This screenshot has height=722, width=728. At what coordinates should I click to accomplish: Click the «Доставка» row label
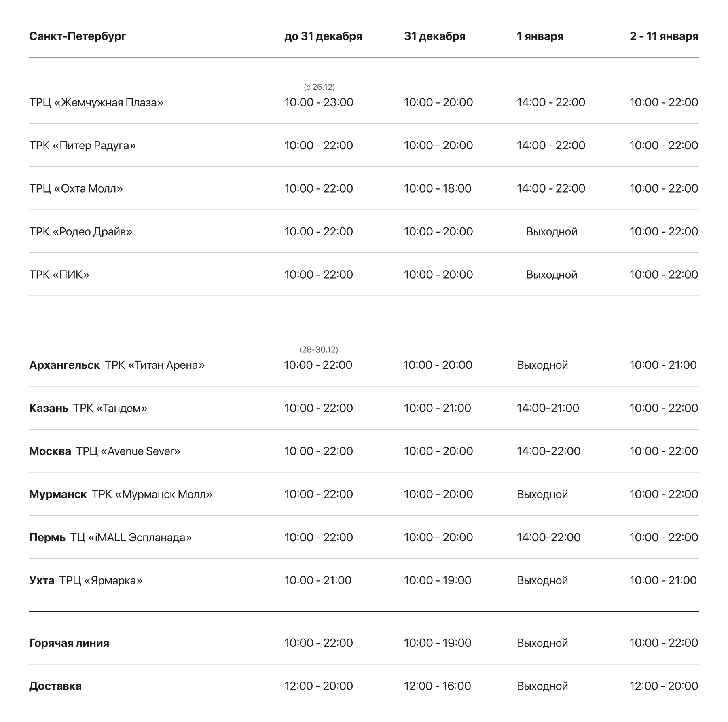coord(55,686)
